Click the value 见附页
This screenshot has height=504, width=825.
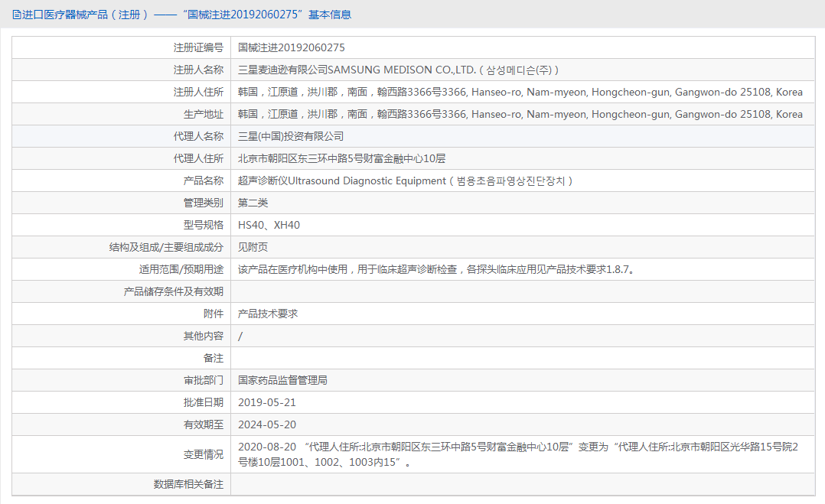[253, 247]
